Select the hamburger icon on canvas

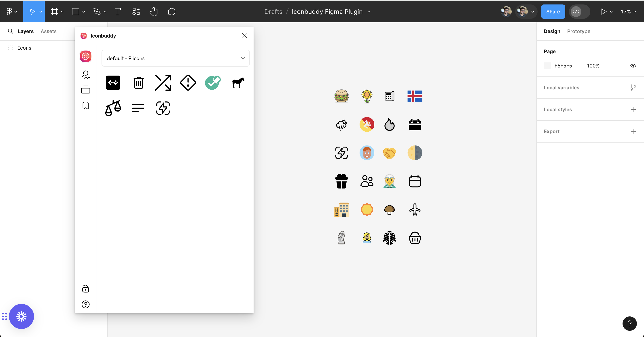(341, 96)
